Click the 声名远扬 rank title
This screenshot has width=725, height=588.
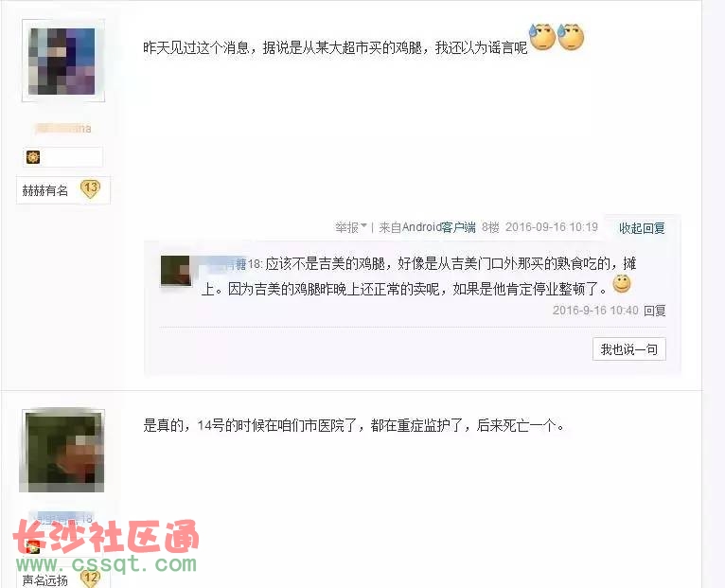click(44, 580)
